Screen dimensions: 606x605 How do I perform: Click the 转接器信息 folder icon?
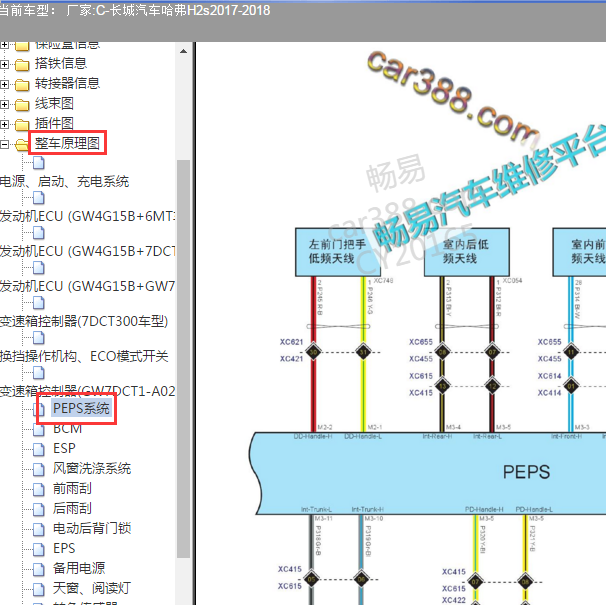(x=22, y=85)
